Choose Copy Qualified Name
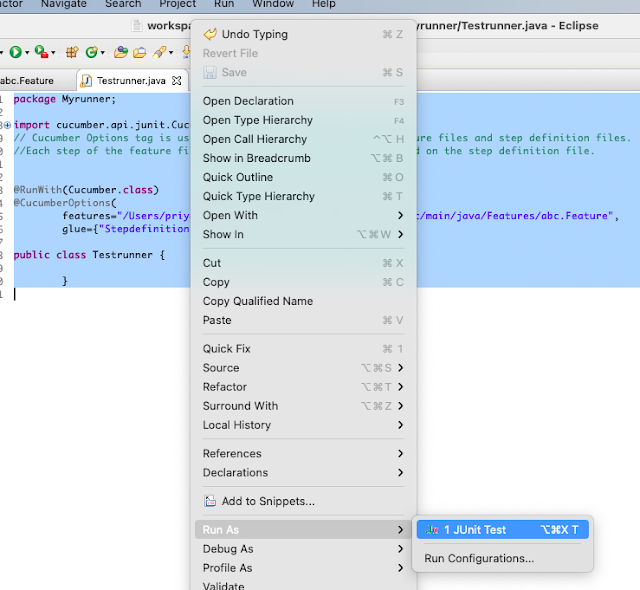This screenshot has width=640, height=590. pyautogui.click(x=303, y=301)
